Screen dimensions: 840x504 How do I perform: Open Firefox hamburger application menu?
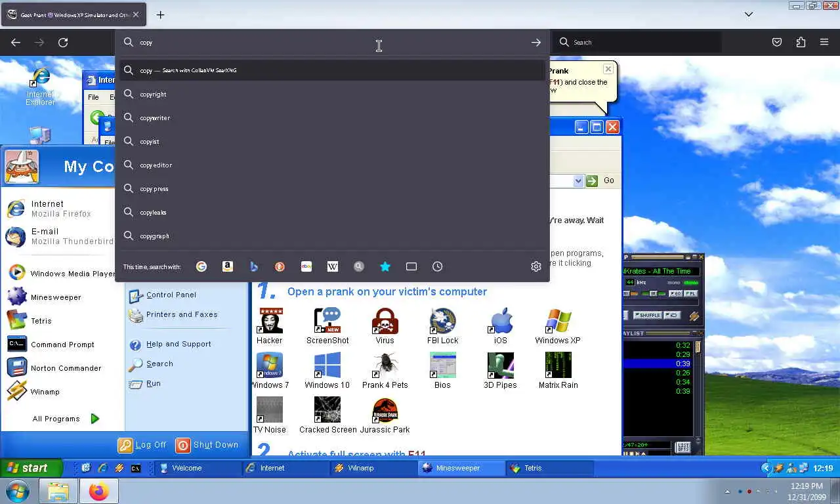(824, 42)
